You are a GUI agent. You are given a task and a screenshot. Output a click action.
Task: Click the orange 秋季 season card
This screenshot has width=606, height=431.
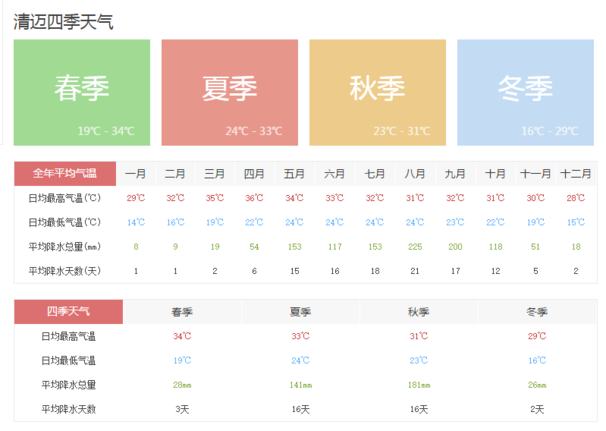coord(378,92)
